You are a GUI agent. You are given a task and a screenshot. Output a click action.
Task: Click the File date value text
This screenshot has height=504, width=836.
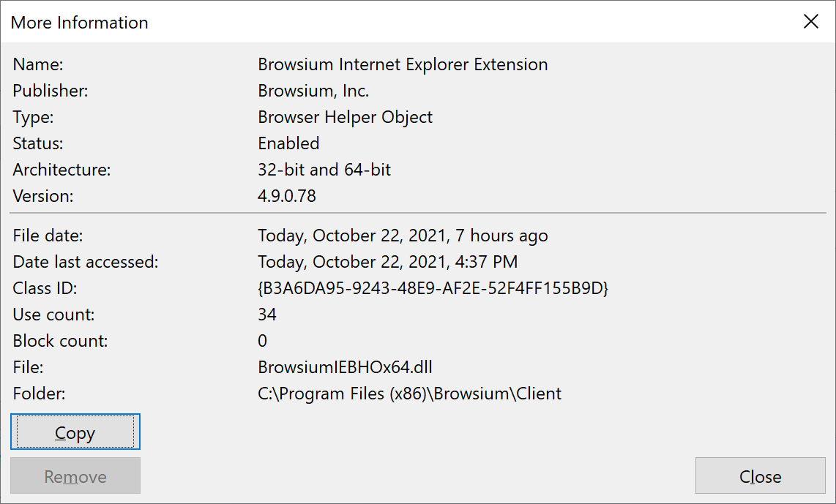(x=403, y=236)
